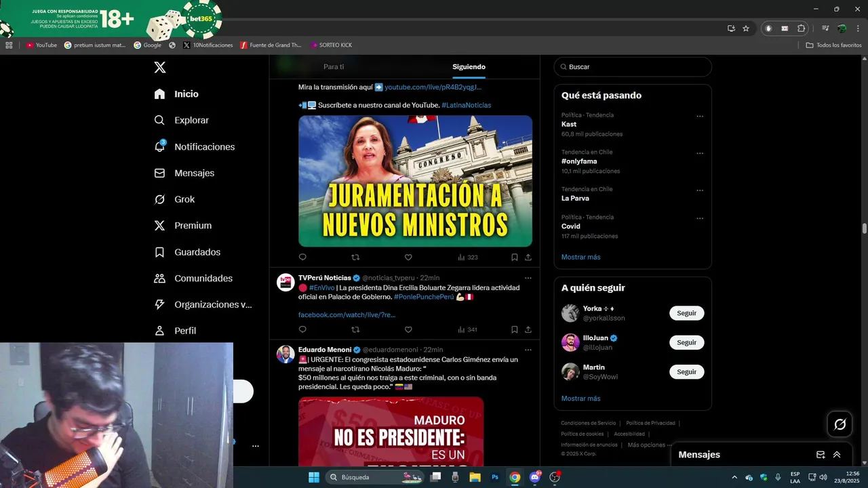The image size is (868, 488).
Task: Open Organizaciones verificadas in the sidebar
Action: tap(203, 304)
